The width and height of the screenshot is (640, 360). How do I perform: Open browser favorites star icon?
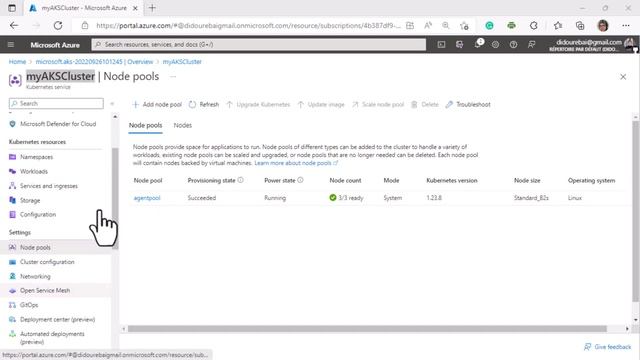pyautogui.click(x=558, y=25)
